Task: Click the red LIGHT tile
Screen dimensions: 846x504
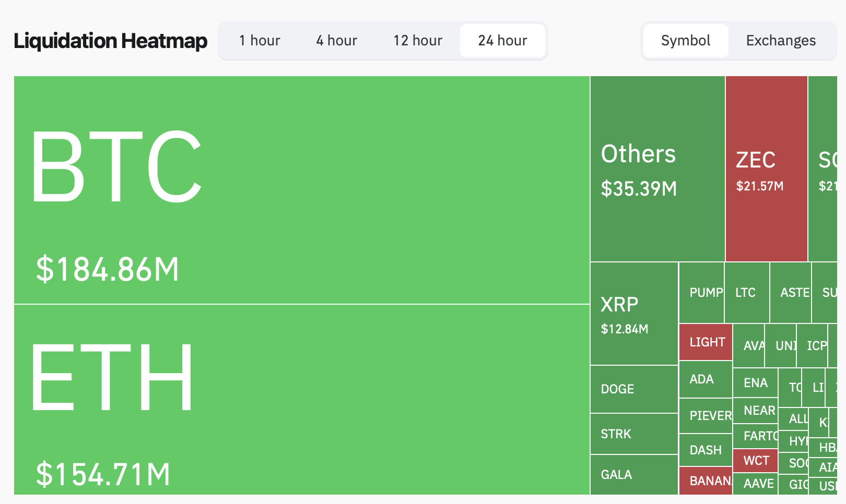Action: tap(706, 342)
